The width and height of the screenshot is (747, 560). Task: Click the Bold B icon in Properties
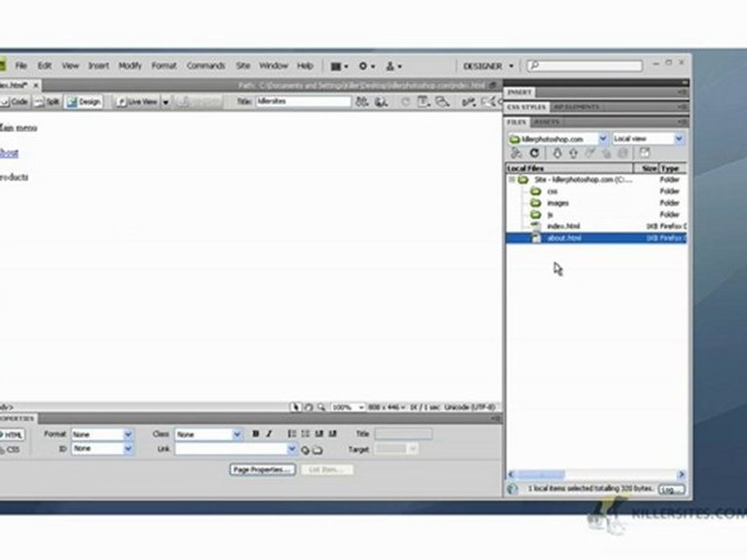tap(256, 434)
